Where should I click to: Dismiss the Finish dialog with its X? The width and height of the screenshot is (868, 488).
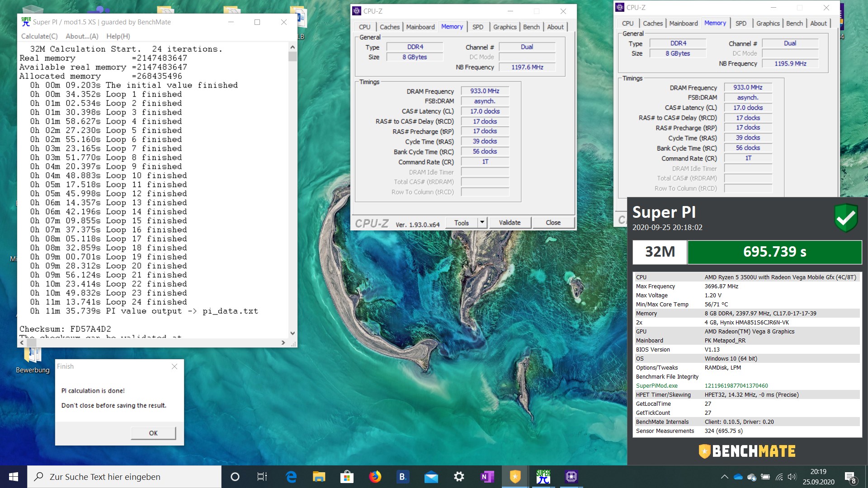point(175,366)
